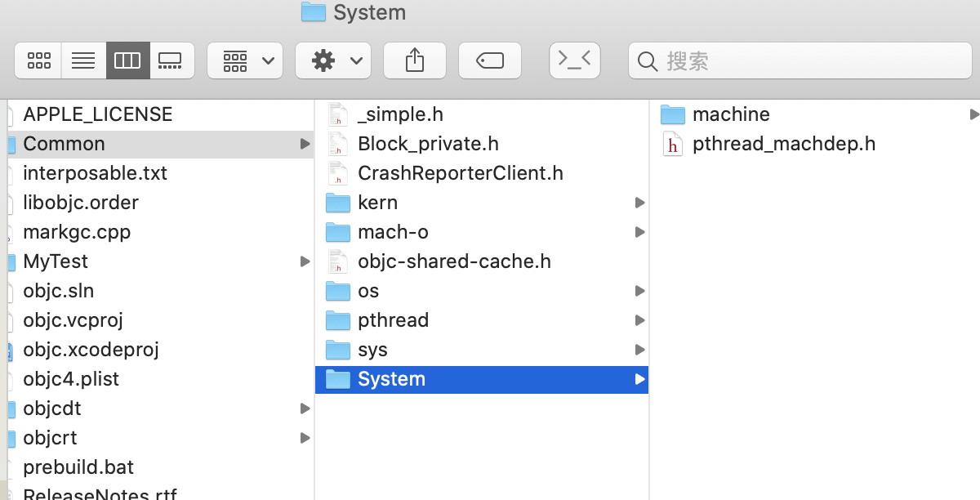Switch to list view mode
Viewport: 980px width, 500px height.
83,60
